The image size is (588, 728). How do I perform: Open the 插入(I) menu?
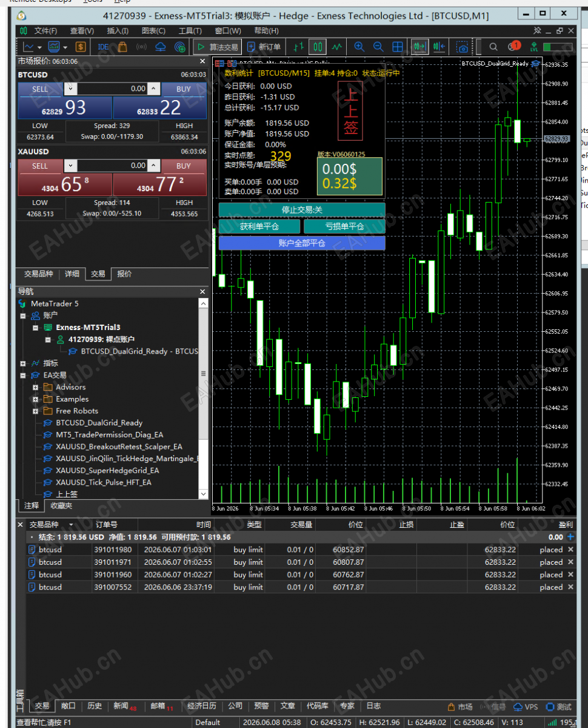tap(118, 31)
